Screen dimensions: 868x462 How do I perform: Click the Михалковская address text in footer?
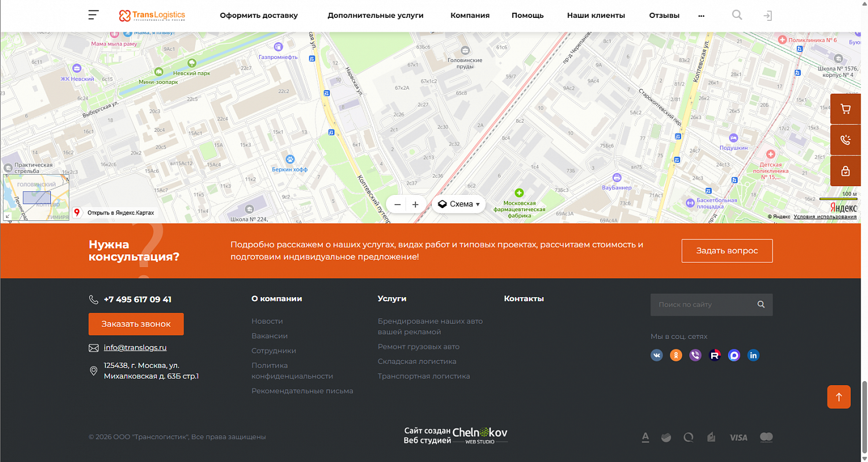click(151, 371)
